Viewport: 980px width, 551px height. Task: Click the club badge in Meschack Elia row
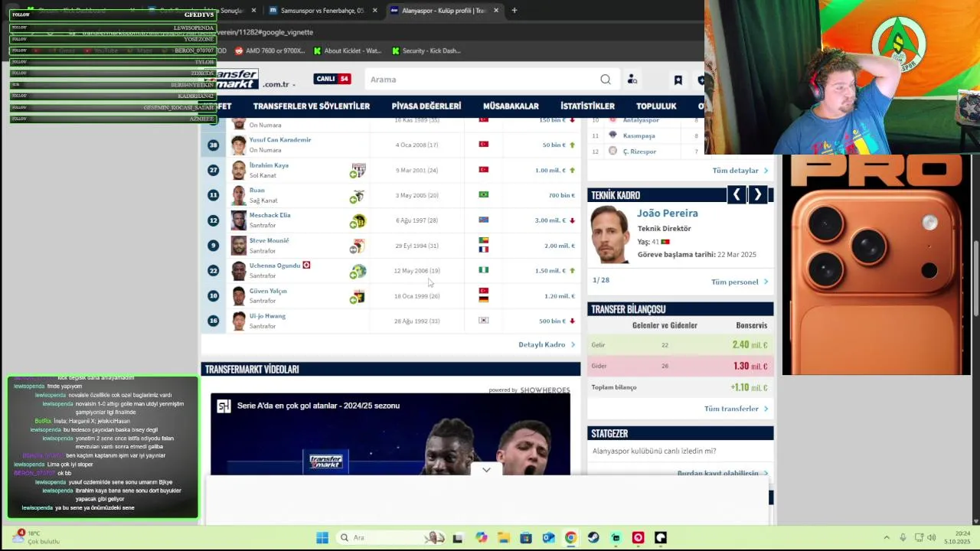tap(358, 220)
